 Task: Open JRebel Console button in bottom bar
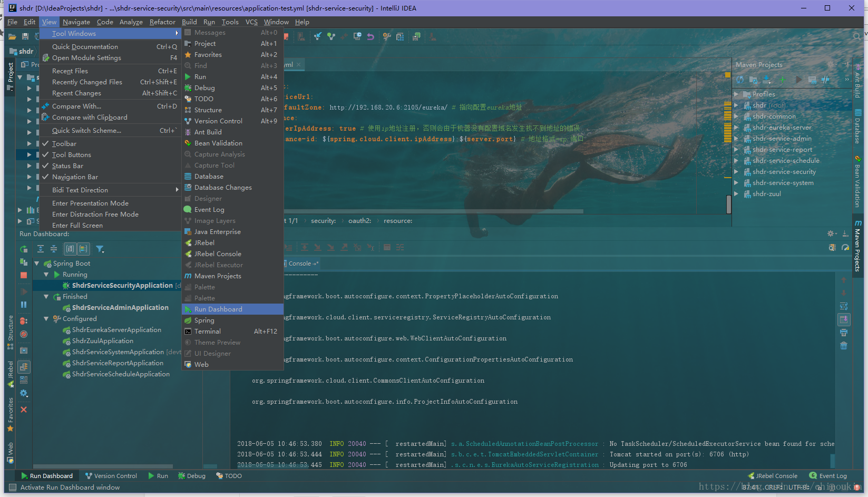click(x=773, y=476)
